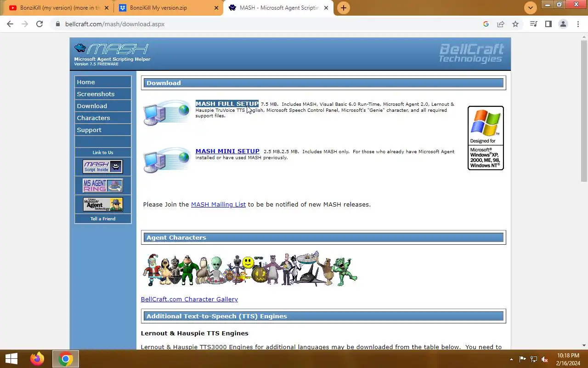The height and width of the screenshot is (368, 588).
Task: Click the Agent Characters section header
Action: (323, 237)
